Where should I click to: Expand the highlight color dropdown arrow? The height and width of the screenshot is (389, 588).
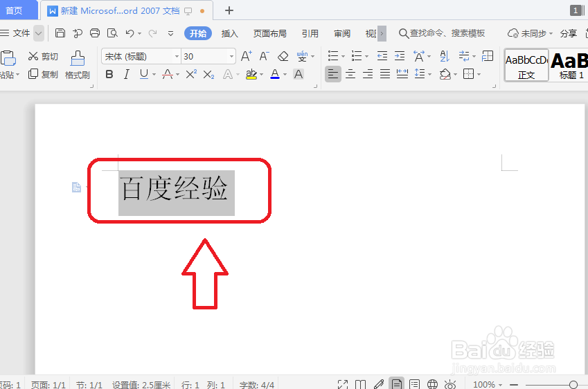pyautogui.click(x=261, y=75)
